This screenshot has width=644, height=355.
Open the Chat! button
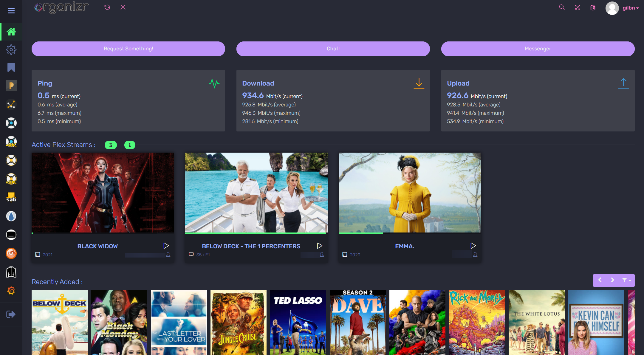pyautogui.click(x=333, y=49)
